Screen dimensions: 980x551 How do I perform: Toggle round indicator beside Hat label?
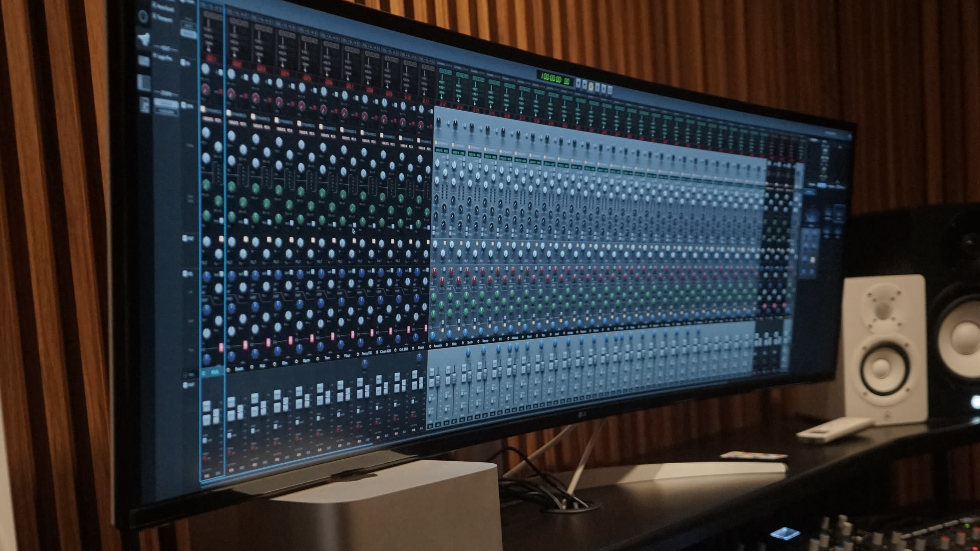click(251, 367)
